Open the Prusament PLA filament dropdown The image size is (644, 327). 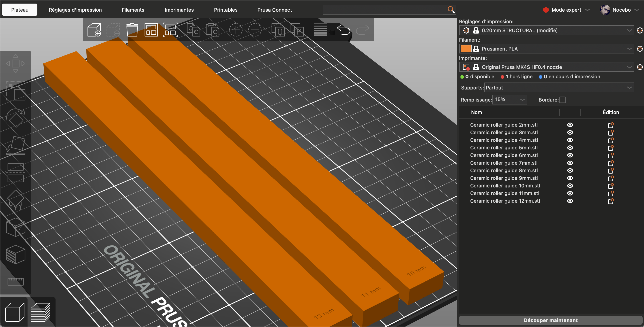coord(547,49)
